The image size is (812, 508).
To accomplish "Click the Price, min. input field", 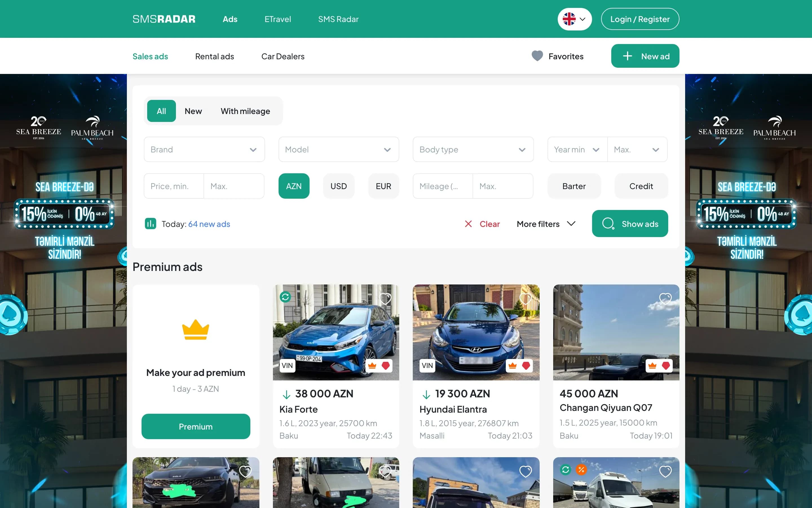I will [x=174, y=186].
